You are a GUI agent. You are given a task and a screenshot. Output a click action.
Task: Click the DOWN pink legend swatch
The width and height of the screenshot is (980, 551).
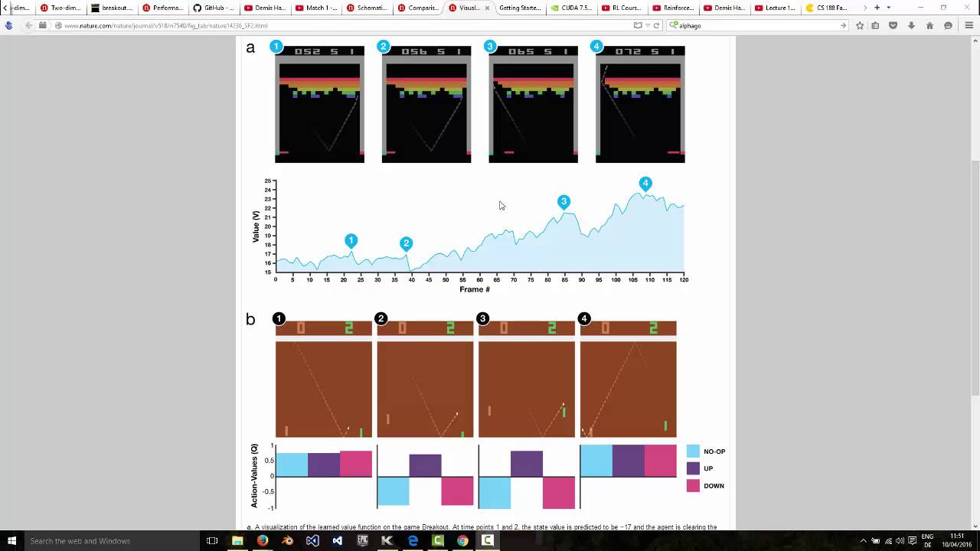tap(693, 486)
